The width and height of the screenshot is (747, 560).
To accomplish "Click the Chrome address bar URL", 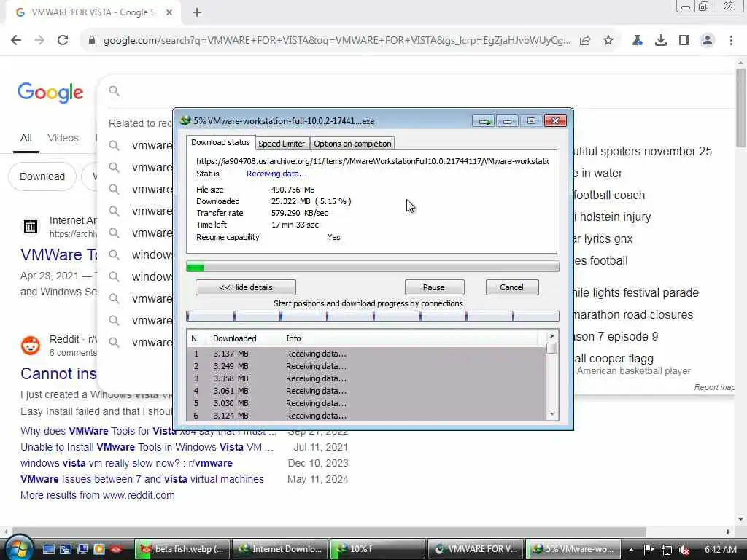I will point(337,41).
